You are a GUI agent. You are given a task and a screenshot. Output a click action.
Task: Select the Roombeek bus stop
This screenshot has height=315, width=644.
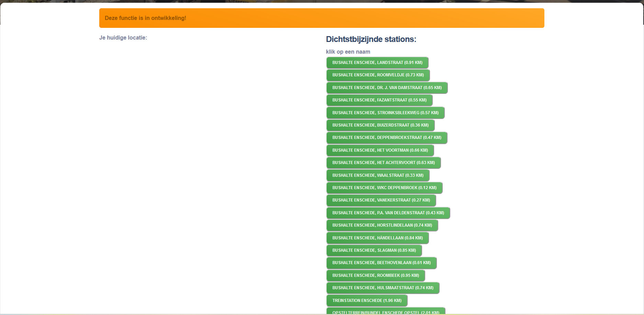375,275
